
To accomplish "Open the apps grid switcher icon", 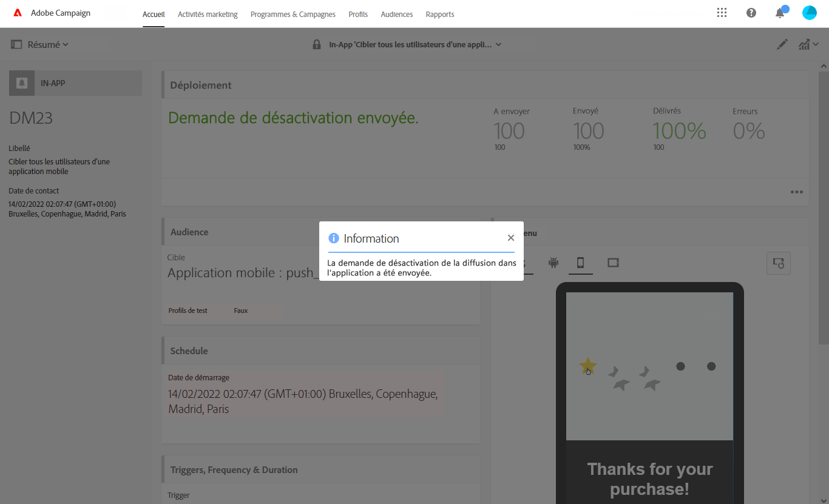I will [x=722, y=13].
